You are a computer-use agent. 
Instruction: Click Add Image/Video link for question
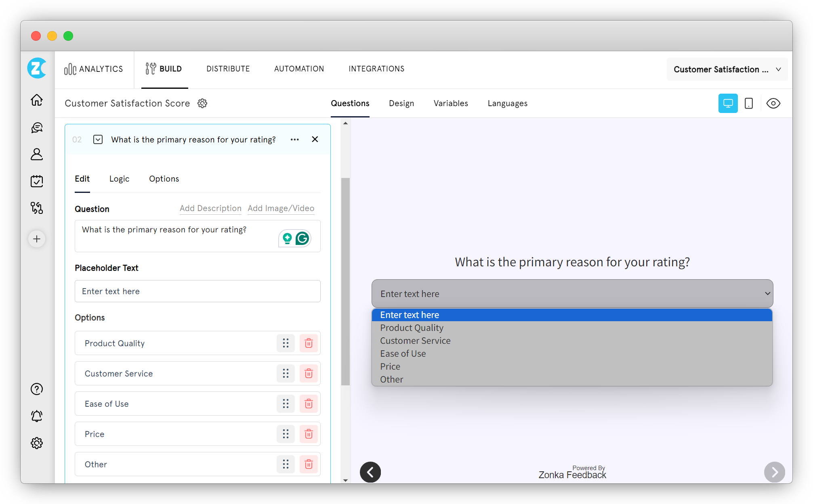281,209
